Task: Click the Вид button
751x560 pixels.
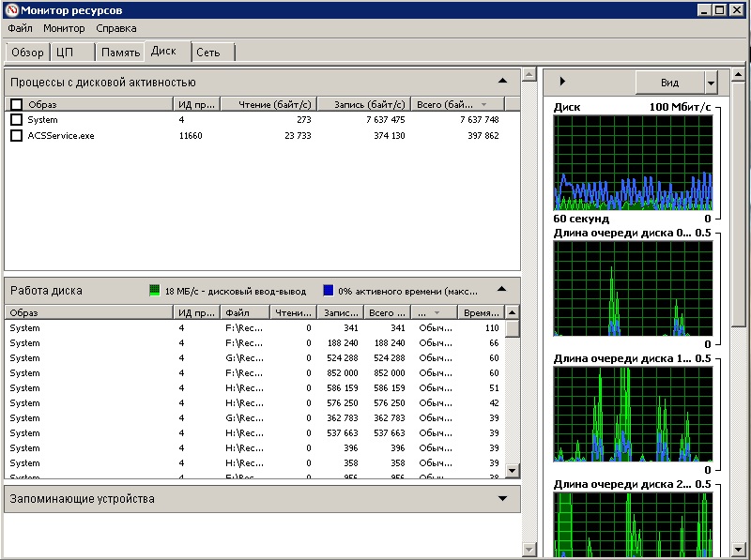Action: click(x=669, y=83)
